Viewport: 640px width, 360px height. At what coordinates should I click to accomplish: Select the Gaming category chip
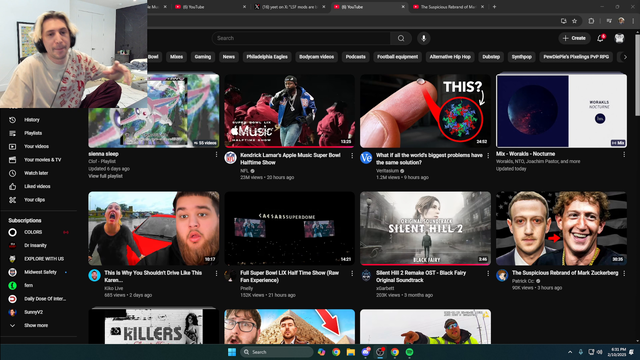click(x=203, y=57)
